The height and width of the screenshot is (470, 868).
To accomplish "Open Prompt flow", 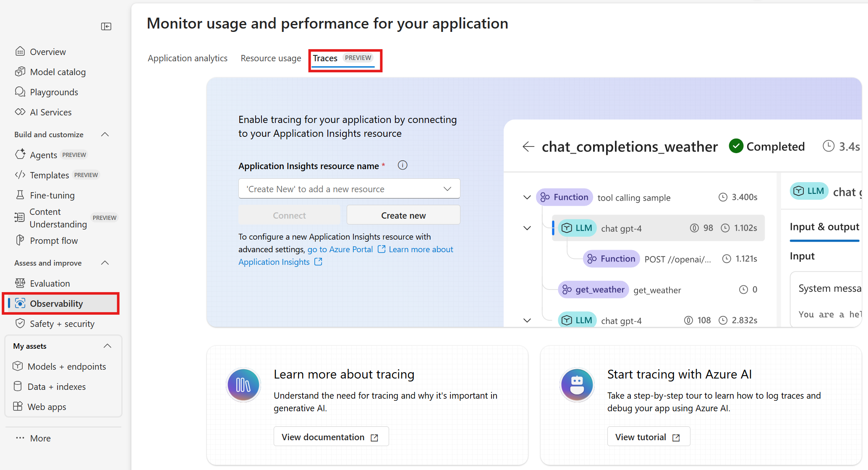I will click(46, 240).
